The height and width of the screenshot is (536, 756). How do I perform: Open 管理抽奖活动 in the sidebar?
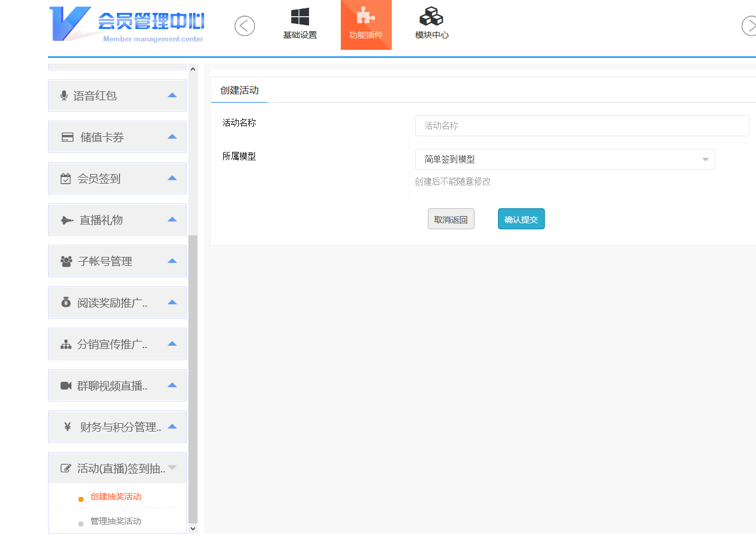[x=116, y=521]
